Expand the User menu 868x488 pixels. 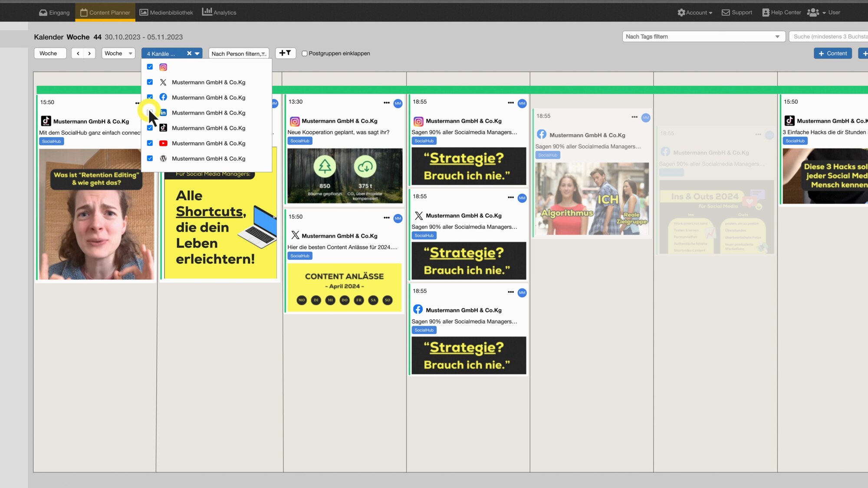824,13
